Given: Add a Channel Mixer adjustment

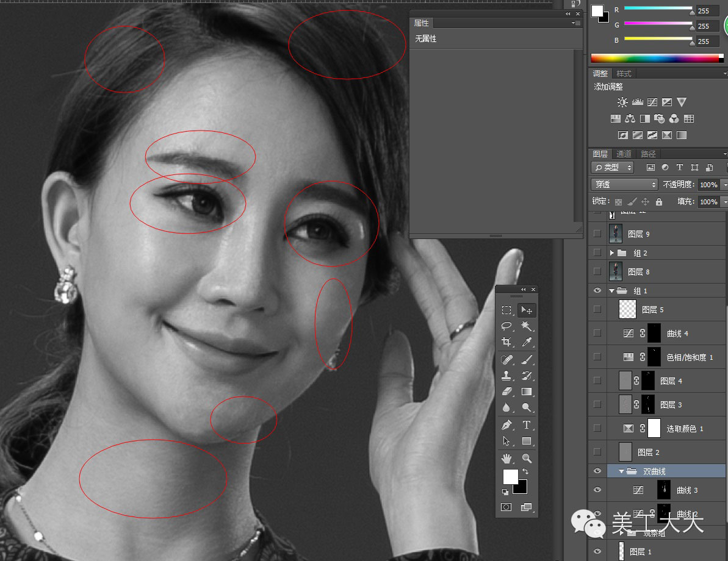Looking at the screenshot, I should pos(674,119).
